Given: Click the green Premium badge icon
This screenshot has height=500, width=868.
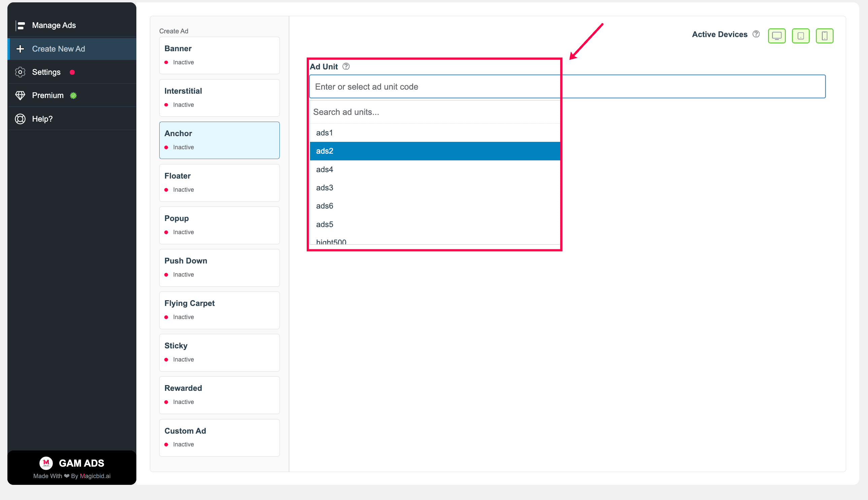Looking at the screenshot, I should coord(73,95).
